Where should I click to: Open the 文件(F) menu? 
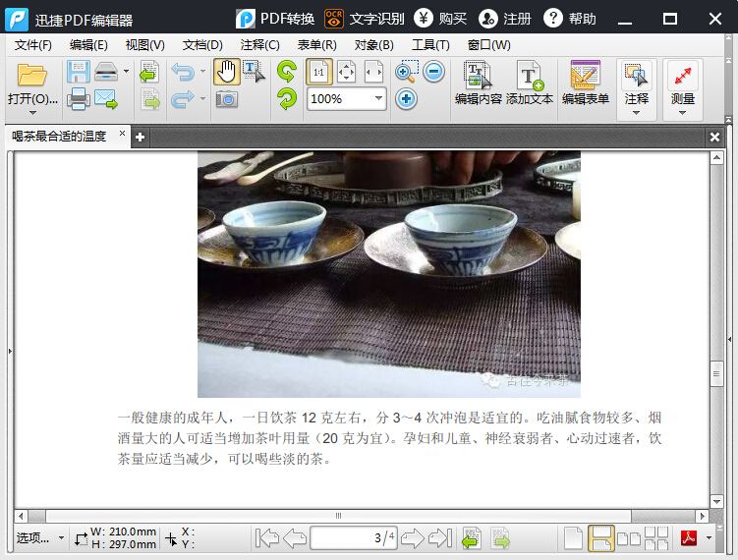click(33, 45)
